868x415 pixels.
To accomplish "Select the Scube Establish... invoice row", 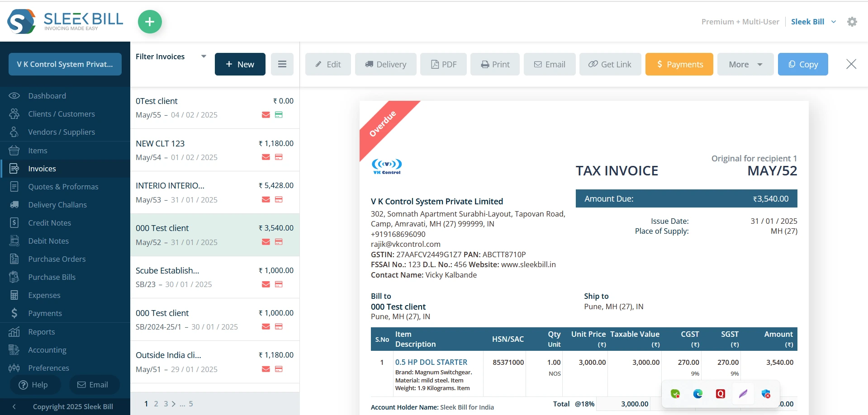I will [x=215, y=277].
